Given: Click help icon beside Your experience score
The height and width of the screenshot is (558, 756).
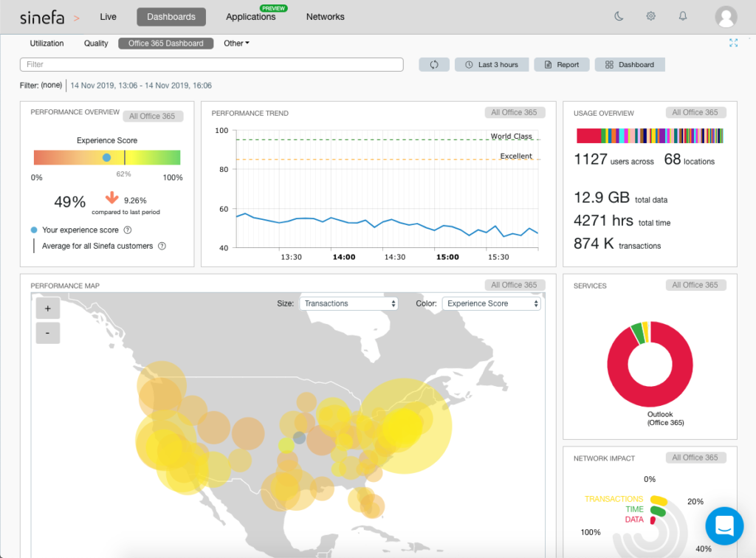Looking at the screenshot, I should [x=128, y=230].
